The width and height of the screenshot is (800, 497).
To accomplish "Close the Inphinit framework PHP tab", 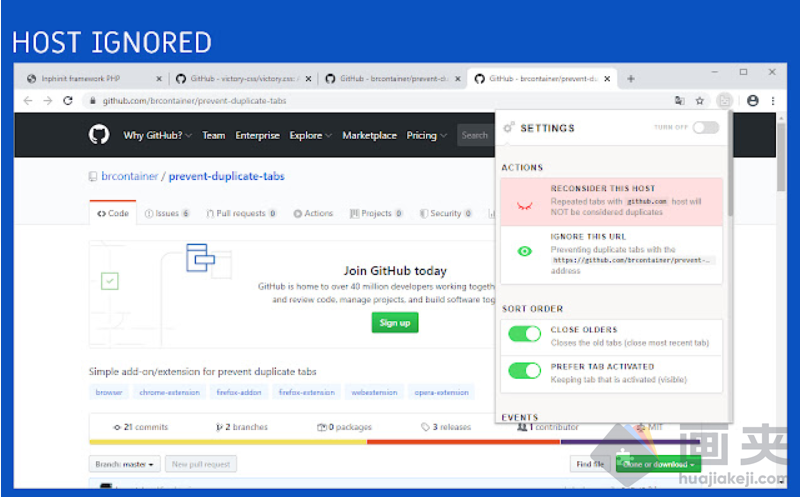I will pyautogui.click(x=159, y=79).
